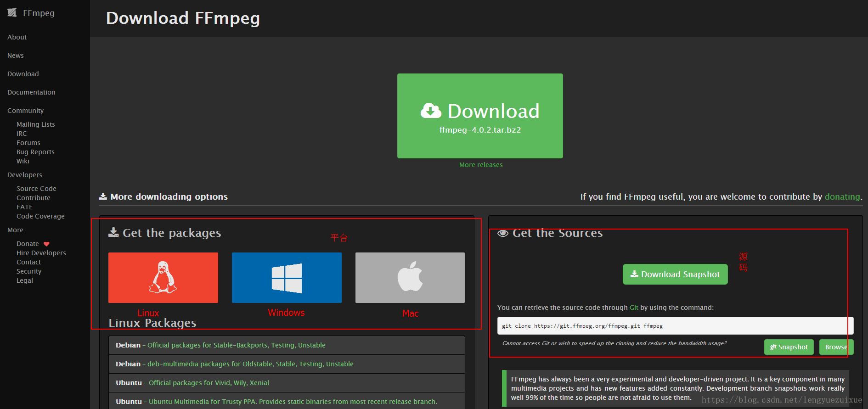Image resolution: width=868 pixels, height=409 pixels.
Task: Open the More releases link
Action: pyautogui.click(x=481, y=165)
